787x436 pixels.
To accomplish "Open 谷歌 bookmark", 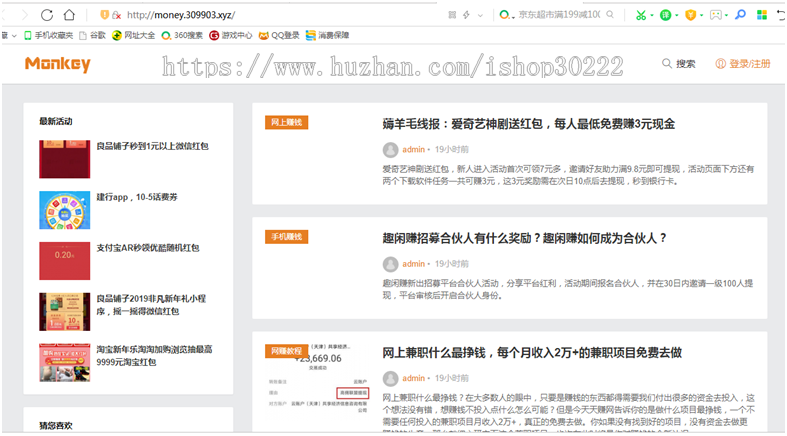I will pos(92,35).
